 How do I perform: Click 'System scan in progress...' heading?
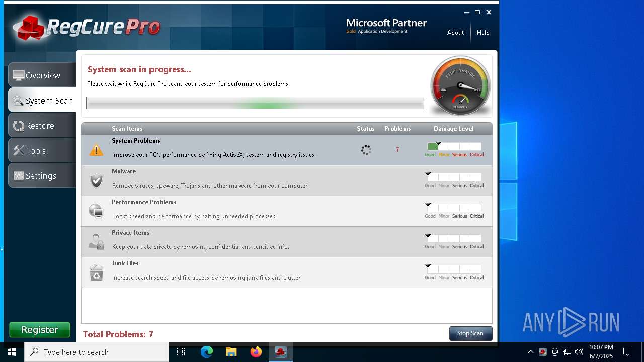(x=139, y=70)
